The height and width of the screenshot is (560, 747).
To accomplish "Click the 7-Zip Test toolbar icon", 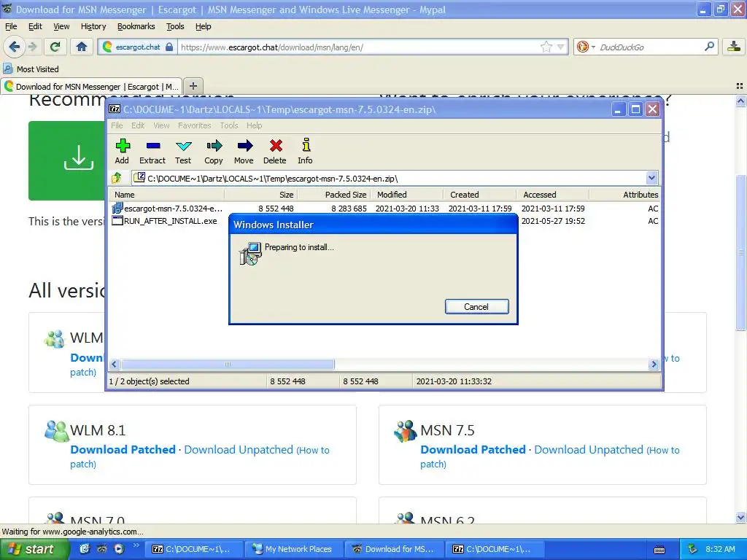I will point(183,146).
